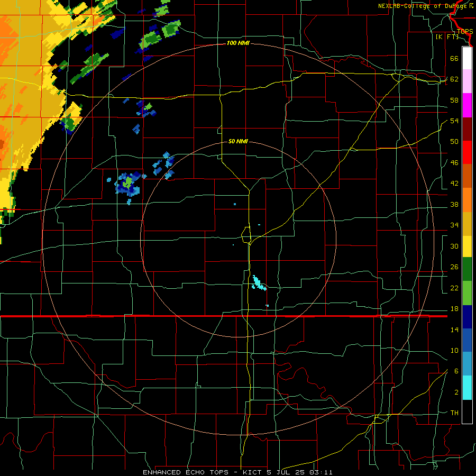The image size is (476, 476).
Task: Click the legend value '38'
Action: tap(454, 205)
